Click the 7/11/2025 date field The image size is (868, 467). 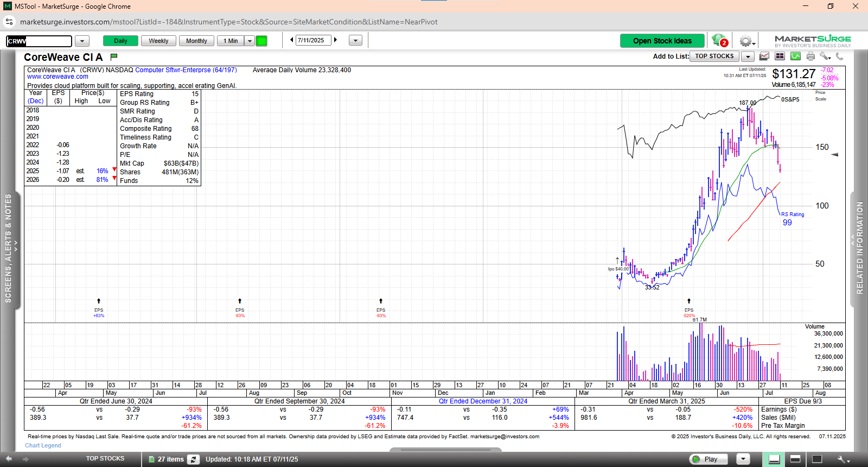pyautogui.click(x=313, y=40)
